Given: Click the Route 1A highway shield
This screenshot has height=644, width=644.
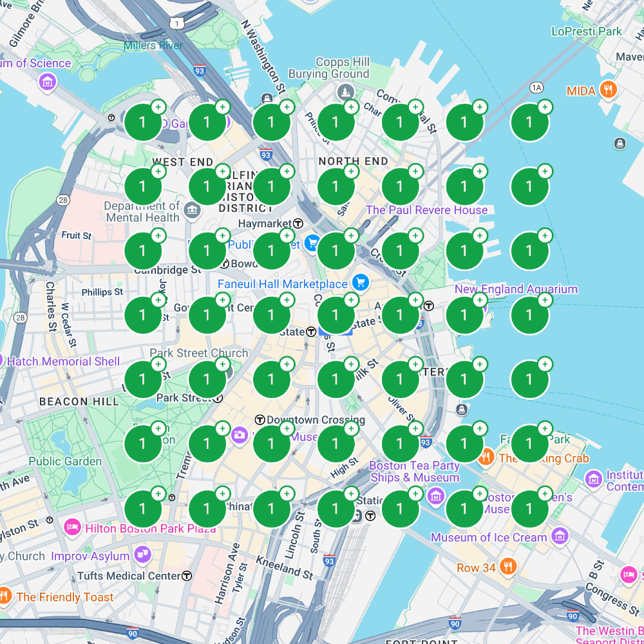Looking at the screenshot, I should (536, 88).
